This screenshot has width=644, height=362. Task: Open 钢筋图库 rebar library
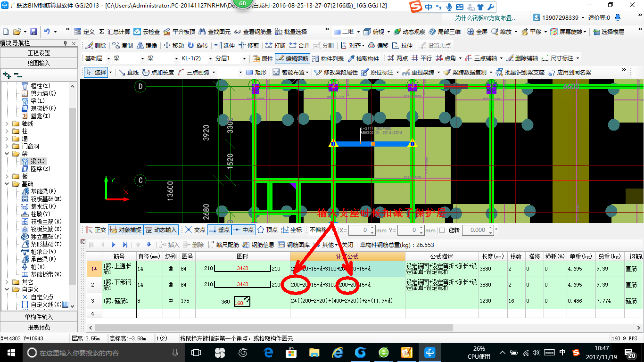coord(294,245)
